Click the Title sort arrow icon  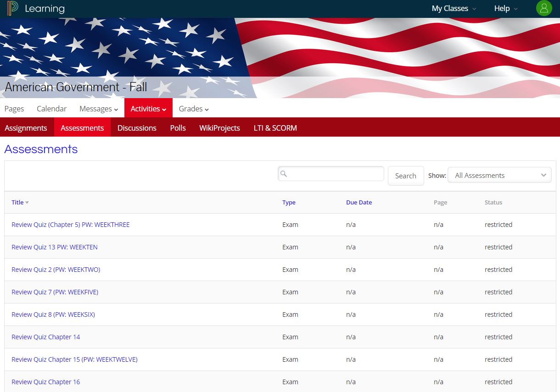pyautogui.click(x=27, y=203)
